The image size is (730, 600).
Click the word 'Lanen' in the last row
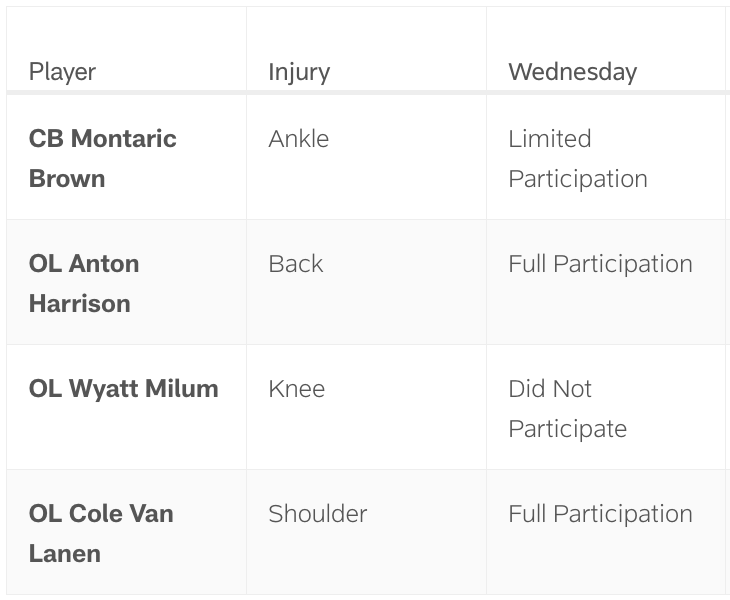[x=65, y=554]
